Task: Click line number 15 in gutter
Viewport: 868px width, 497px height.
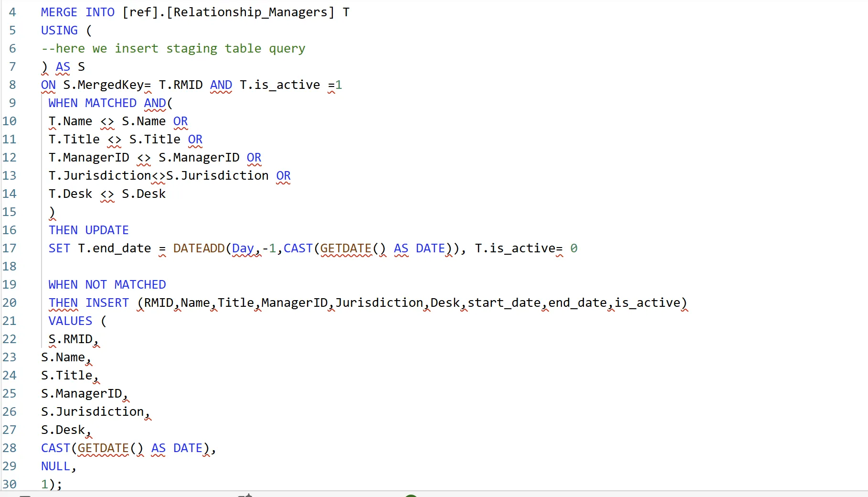Action: [x=9, y=212]
